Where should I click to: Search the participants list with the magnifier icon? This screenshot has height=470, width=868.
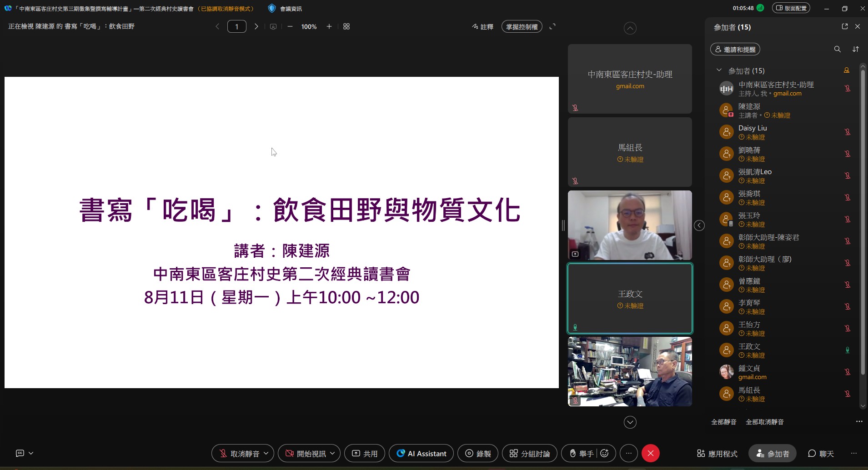pyautogui.click(x=837, y=49)
